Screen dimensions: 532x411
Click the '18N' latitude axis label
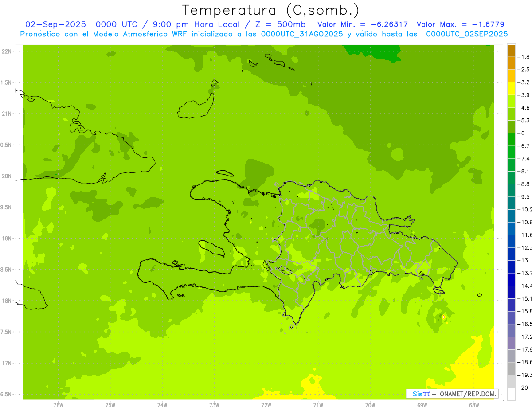coord(7,301)
